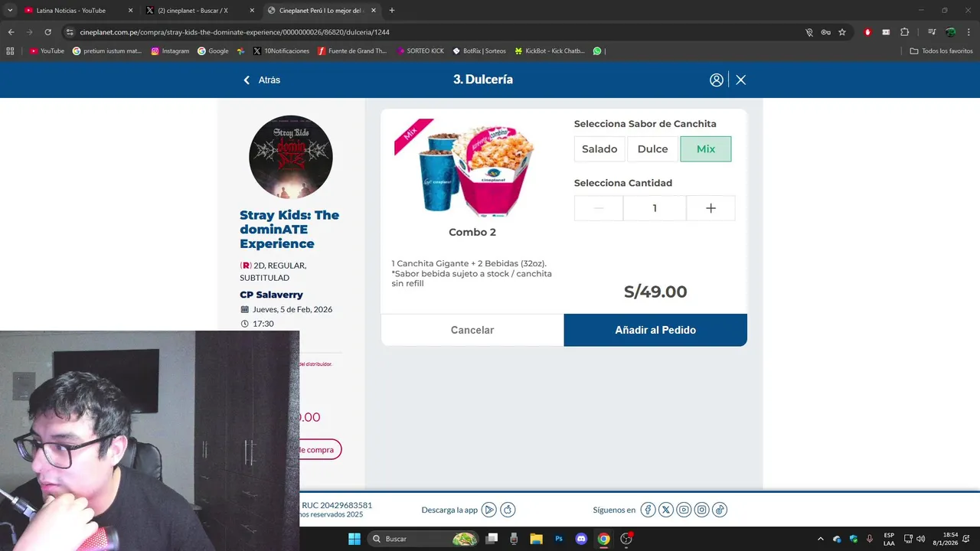This screenshot has height=551, width=980.
Task: Select Mix popcorn flavor
Action: point(706,149)
